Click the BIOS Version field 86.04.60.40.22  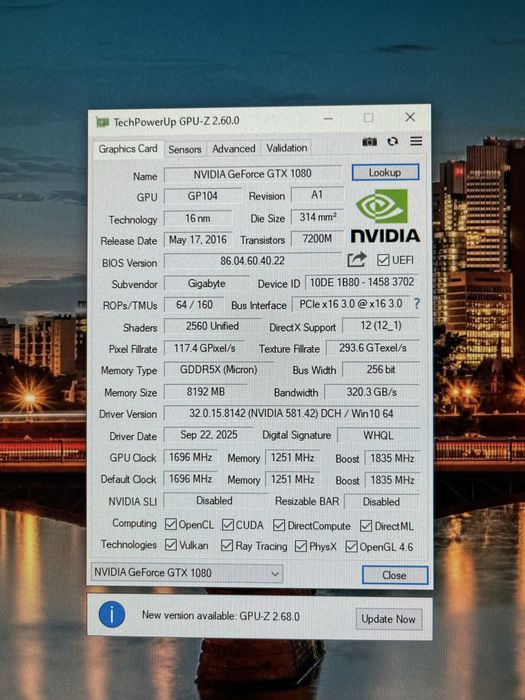coord(253,261)
